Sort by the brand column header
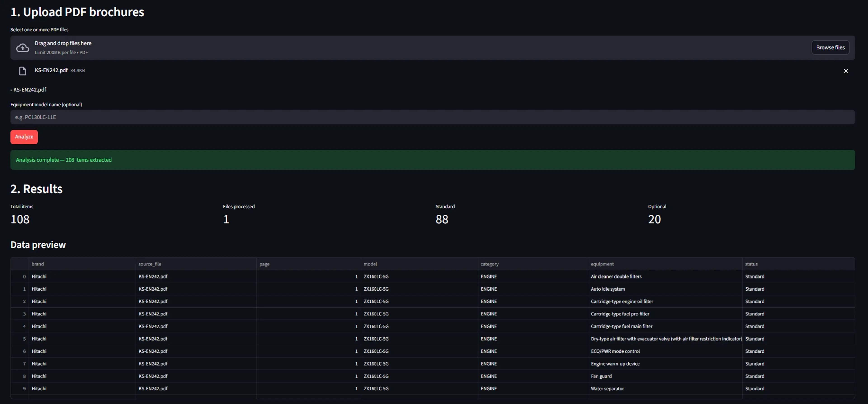This screenshot has width=868, height=404. coord(82,264)
